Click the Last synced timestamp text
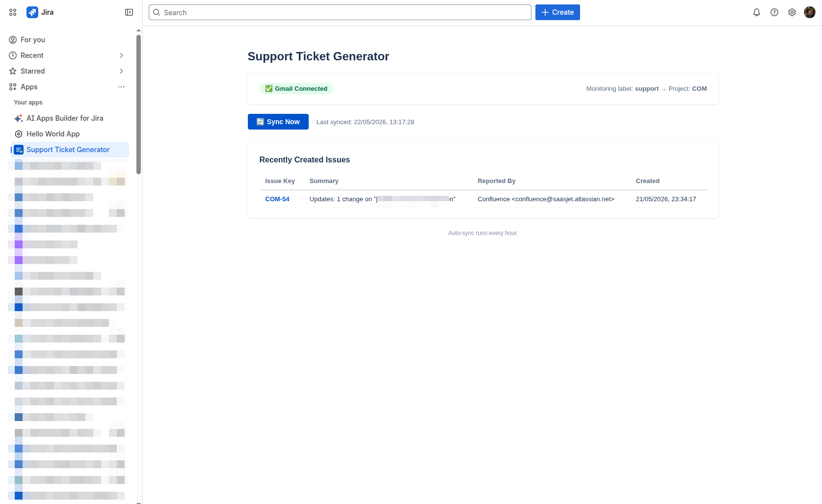Viewport: 822px width, 504px height. pos(365,122)
